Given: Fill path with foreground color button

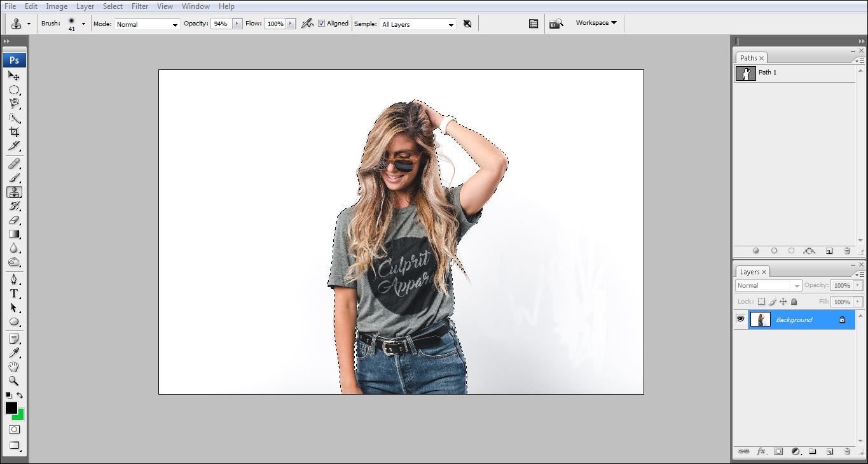Looking at the screenshot, I should [x=756, y=251].
